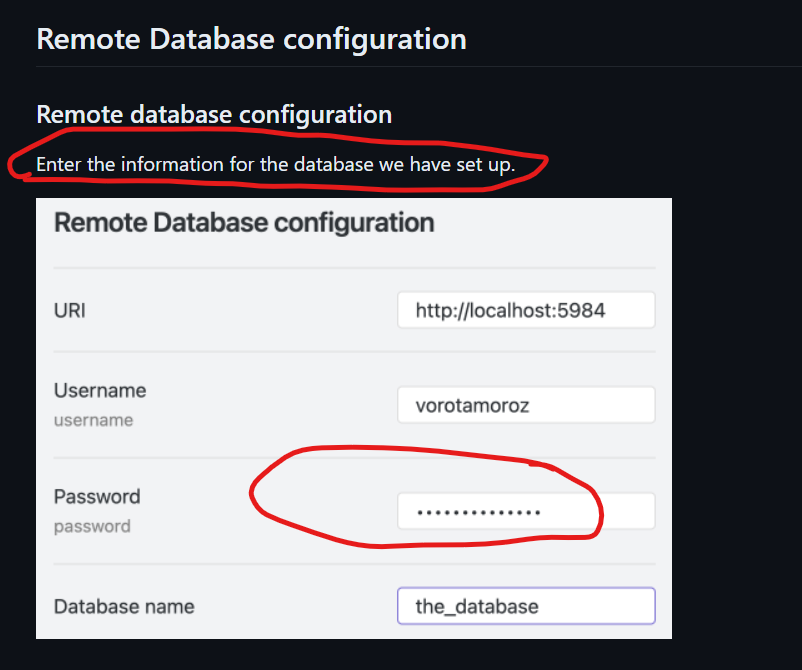Click the Password label
The image size is (802, 670).
97,496
